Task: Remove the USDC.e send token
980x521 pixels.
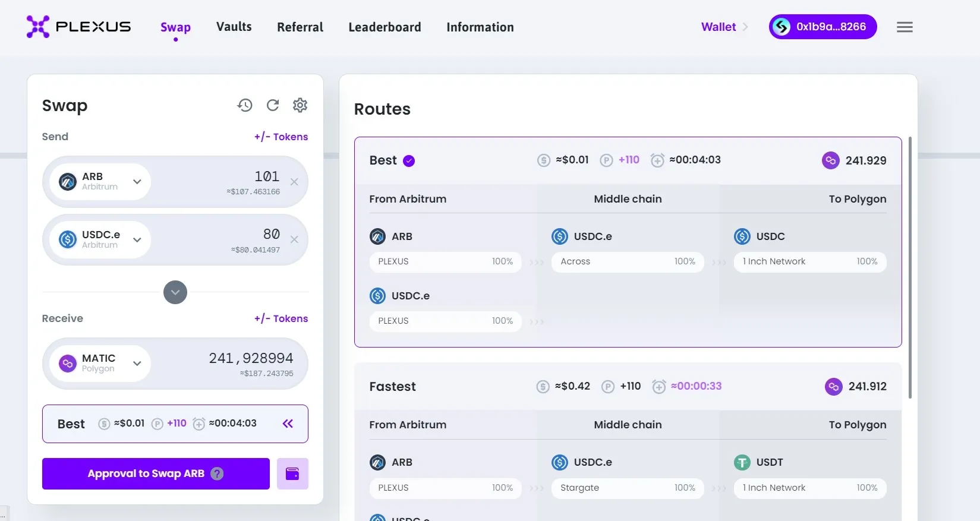Action: [294, 239]
